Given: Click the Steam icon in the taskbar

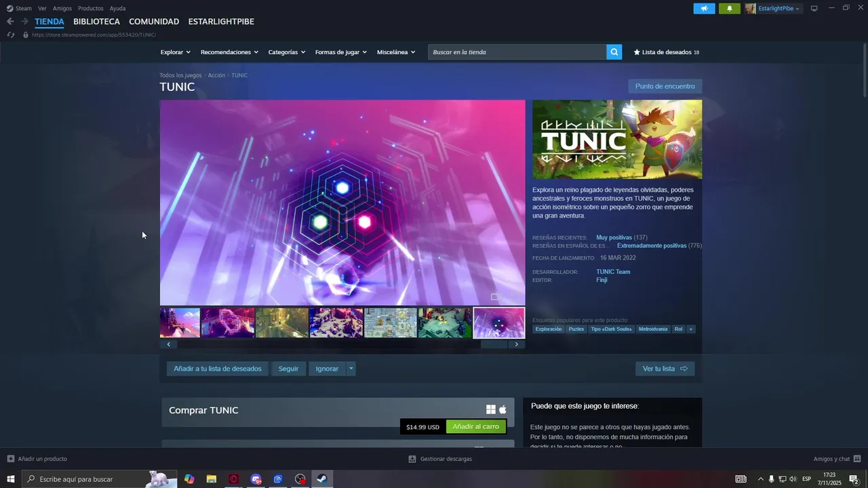Looking at the screenshot, I should tap(322, 479).
